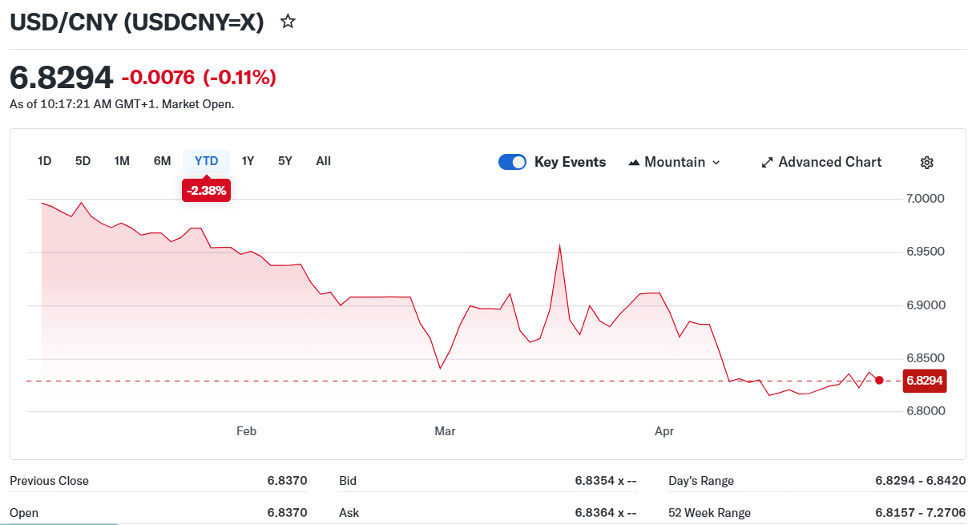Click the 6.8294 price label on axis
This screenshot has width=980, height=525.
[x=924, y=381]
